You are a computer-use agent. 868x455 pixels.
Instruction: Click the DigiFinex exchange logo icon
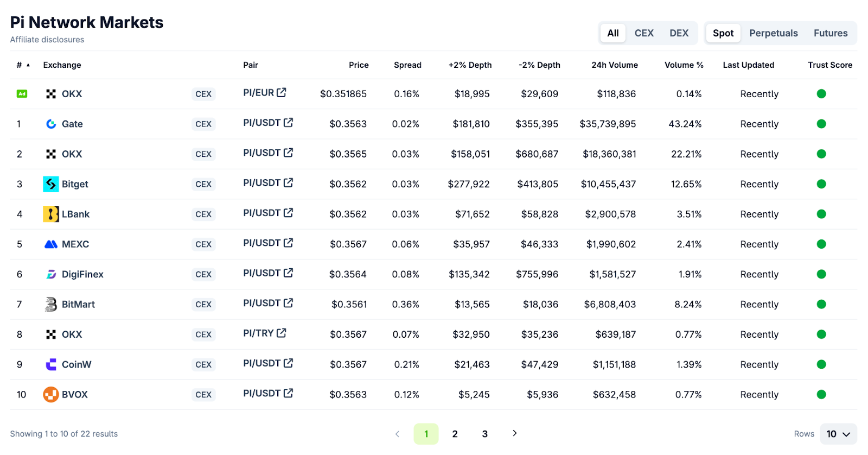tap(51, 274)
